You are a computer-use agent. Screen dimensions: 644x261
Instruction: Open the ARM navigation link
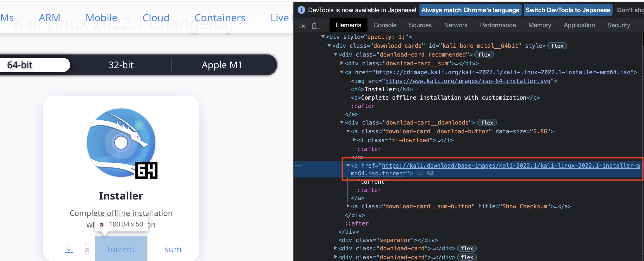[x=49, y=18]
